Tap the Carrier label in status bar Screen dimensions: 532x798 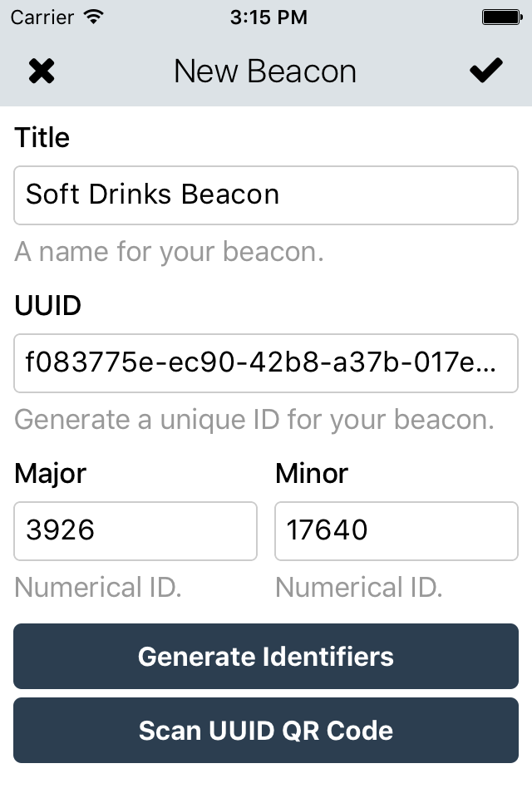point(42,17)
